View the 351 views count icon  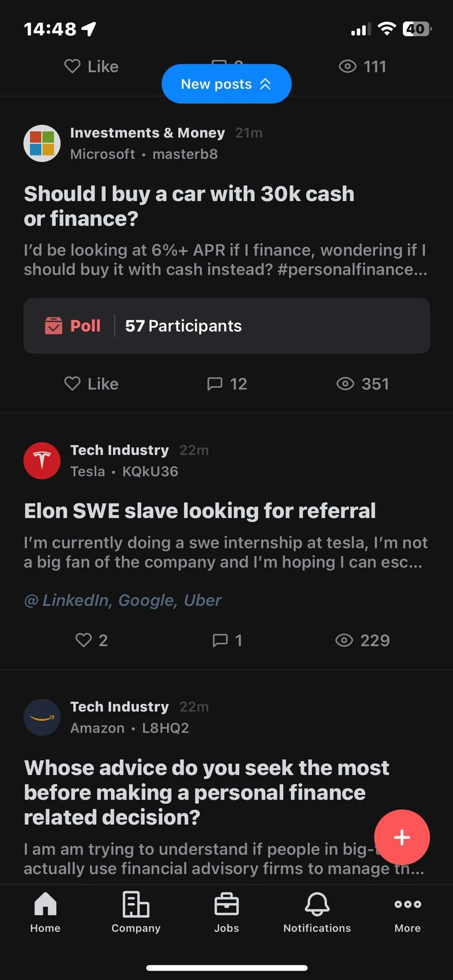345,384
